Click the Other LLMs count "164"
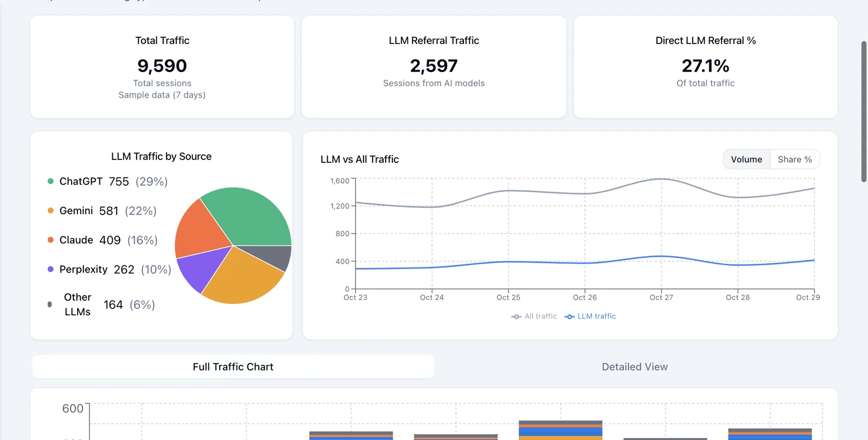868x440 pixels. point(113,305)
